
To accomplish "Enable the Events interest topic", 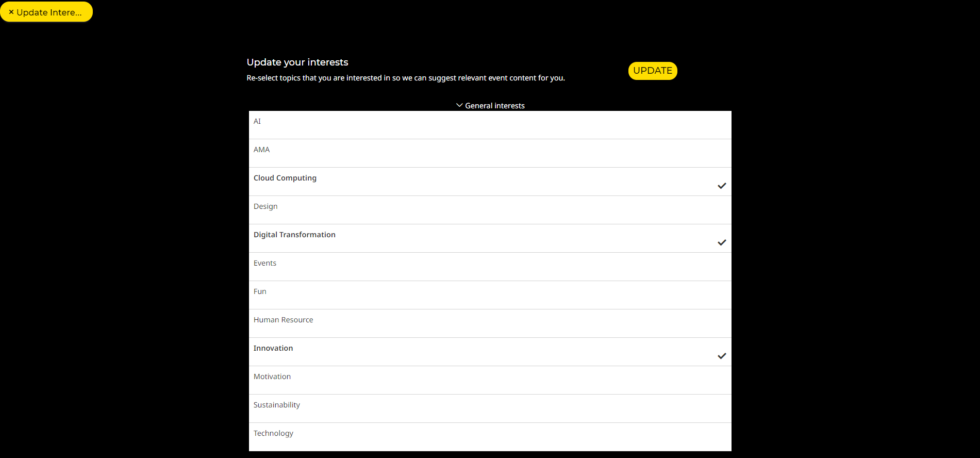I will [265, 263].
